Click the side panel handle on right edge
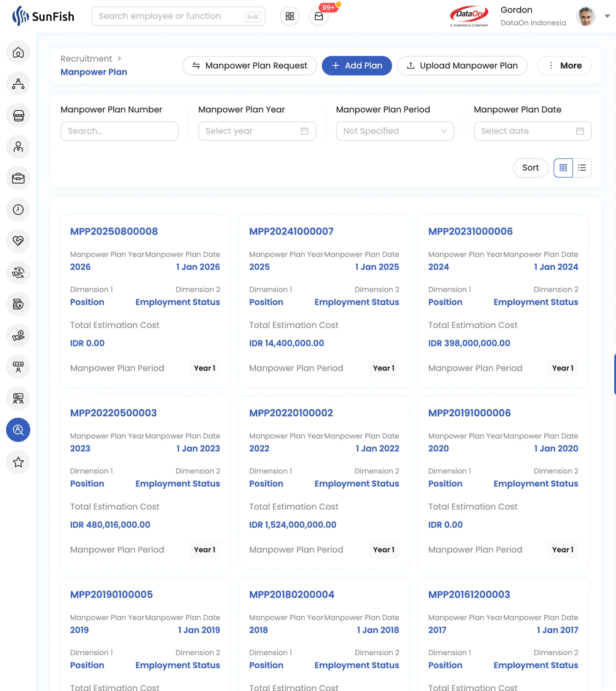The height and width of the screenshot is (691, 616). (x=615, y=374)
